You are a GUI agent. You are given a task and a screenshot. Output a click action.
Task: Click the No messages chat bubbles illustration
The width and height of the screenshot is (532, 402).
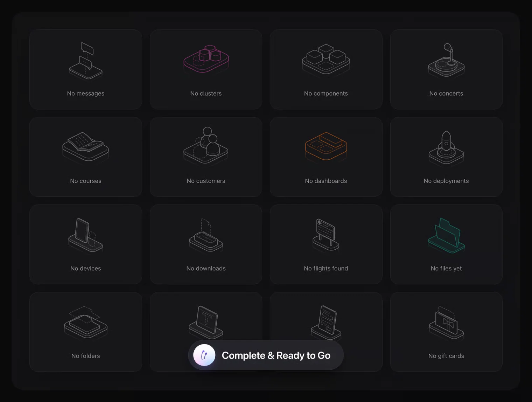tap(86, 61)
